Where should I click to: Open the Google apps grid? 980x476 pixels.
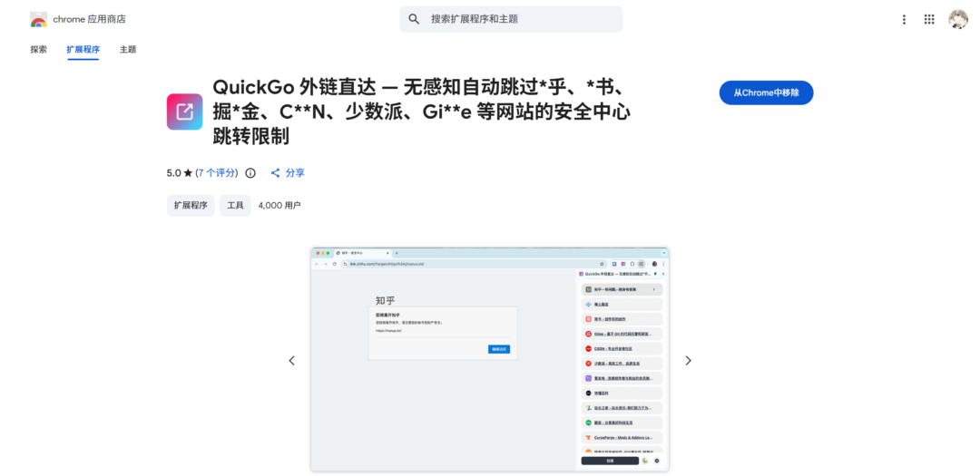pyautogui.click(x=929, y=19)
